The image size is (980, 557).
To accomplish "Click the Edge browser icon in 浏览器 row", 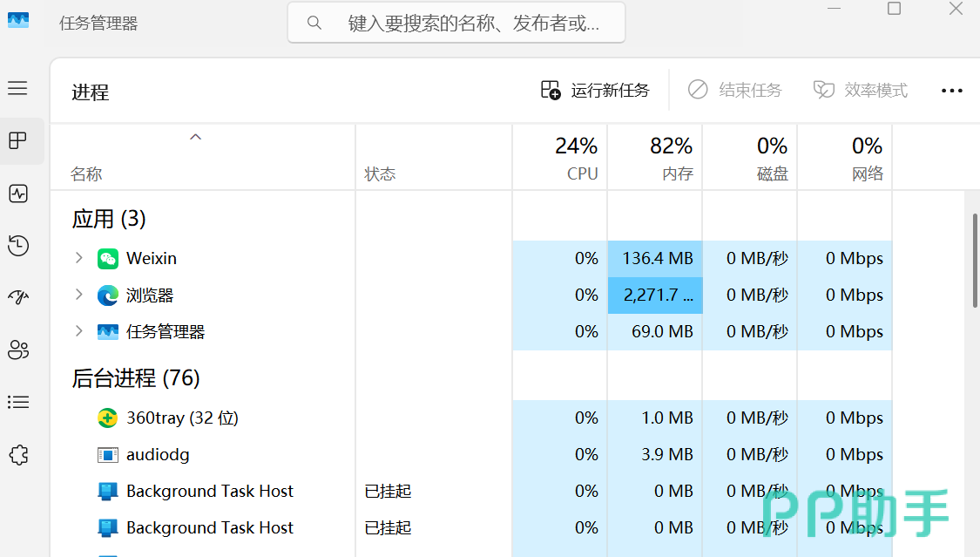I will (x=107, y=295).
